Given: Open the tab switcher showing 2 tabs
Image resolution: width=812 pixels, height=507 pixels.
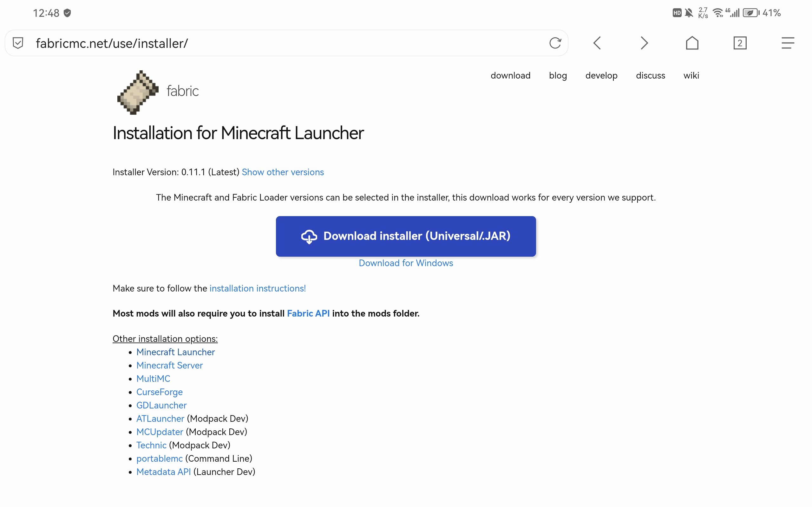Looking at the screenshot, I should (740, 42).
